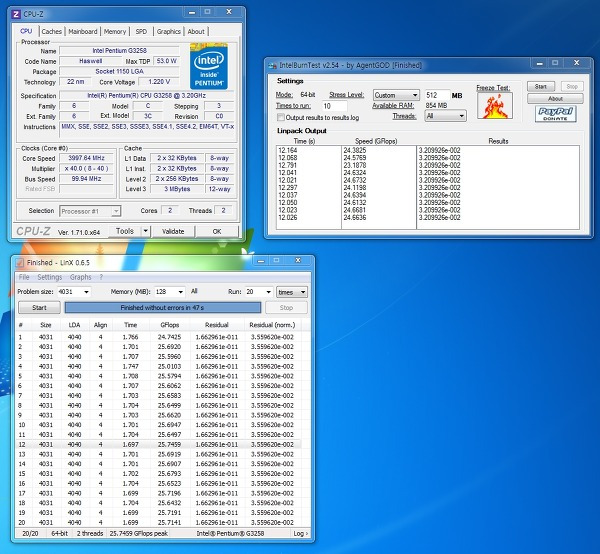Click the GFlops column header in LinX
This screenshot has width=600, height=554.
[170, 325]
